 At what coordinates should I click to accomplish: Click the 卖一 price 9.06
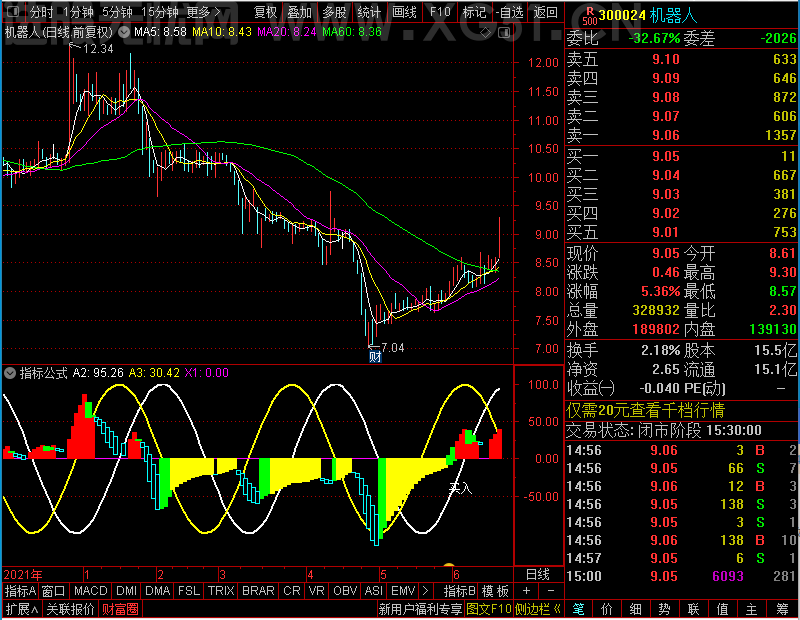(x=666, y=135)
